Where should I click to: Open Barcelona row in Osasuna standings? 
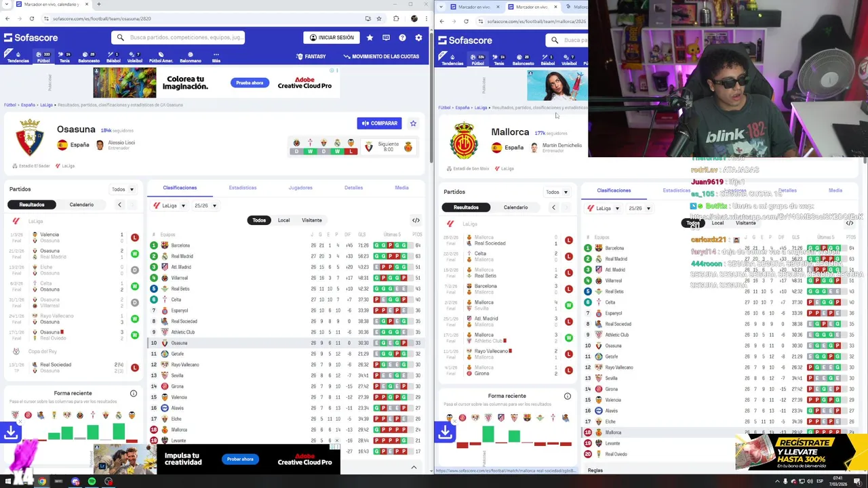point(285,245)
